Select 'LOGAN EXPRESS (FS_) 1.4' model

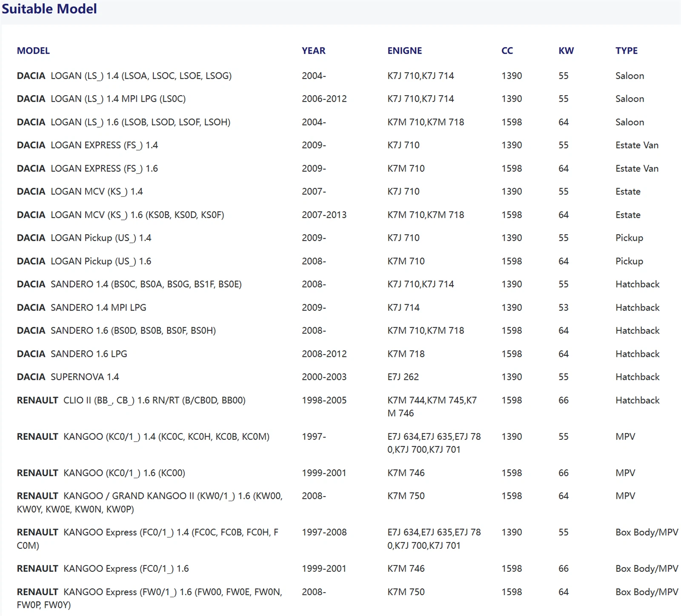point(87,145)
